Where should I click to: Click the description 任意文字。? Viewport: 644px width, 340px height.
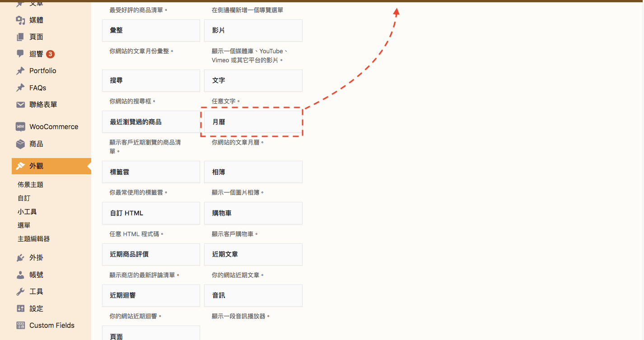tap(226, 102)
